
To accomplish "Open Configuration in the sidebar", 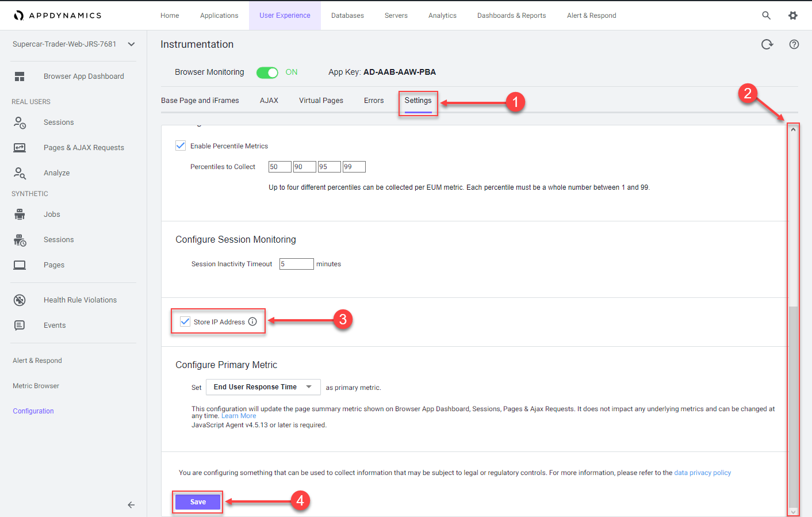I will click(x=33, y=411).
